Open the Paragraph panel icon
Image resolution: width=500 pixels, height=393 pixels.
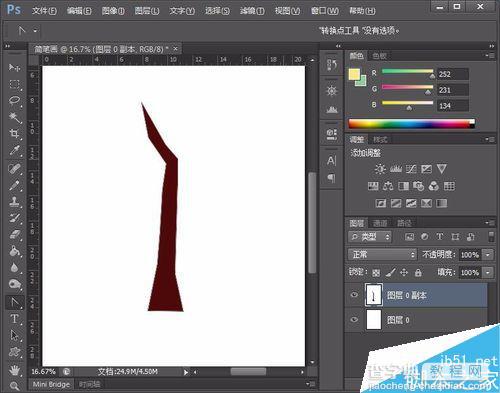coord(331,178)
